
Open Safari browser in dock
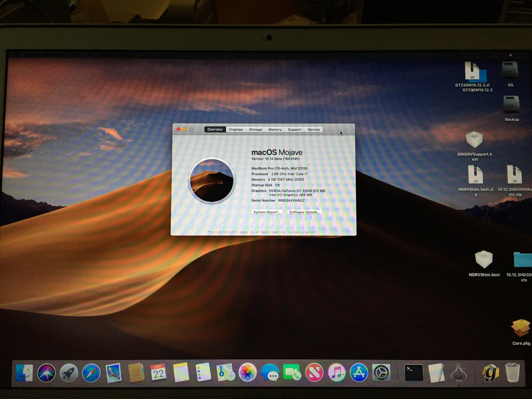click(x=91, y=373)
